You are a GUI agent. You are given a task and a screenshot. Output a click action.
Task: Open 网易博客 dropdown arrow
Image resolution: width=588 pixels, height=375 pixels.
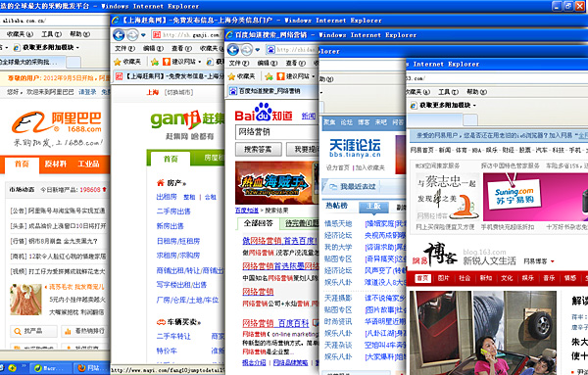(553, 261)
